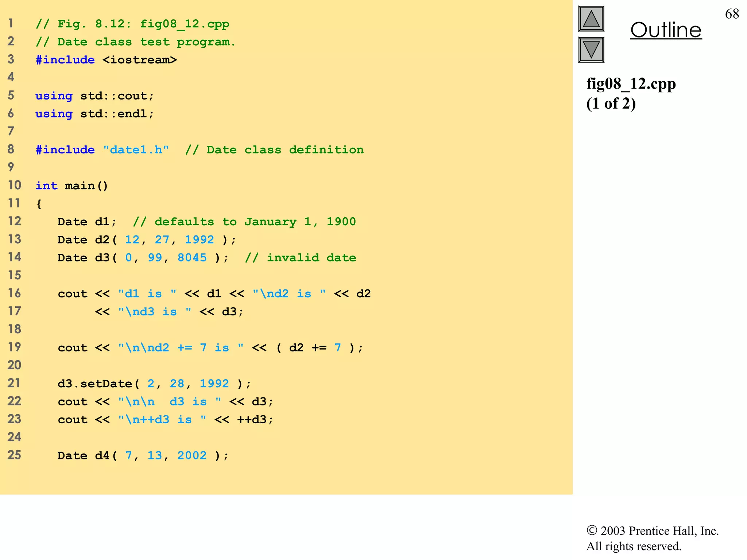Click the '#include <iostream>' line
The height and width of the screenshot is (560, 747).
point(106,60)
